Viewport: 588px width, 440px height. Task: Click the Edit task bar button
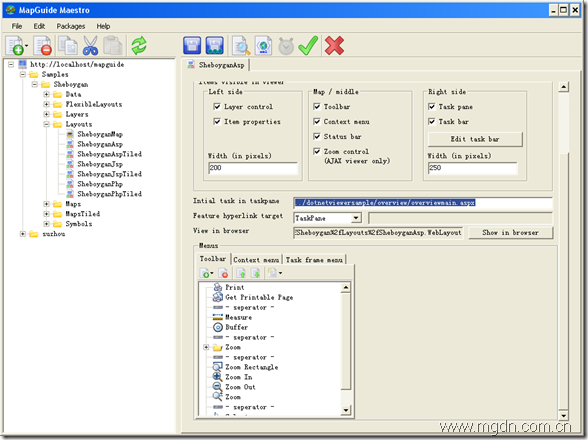click(x=475, y=139)
